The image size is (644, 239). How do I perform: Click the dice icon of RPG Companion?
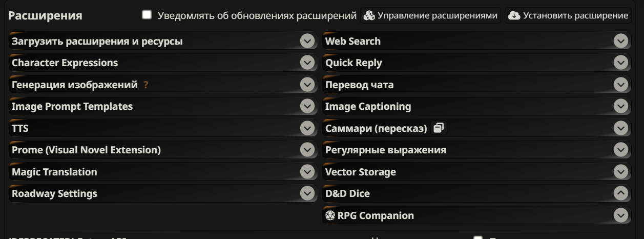click(x=330, y=216)
